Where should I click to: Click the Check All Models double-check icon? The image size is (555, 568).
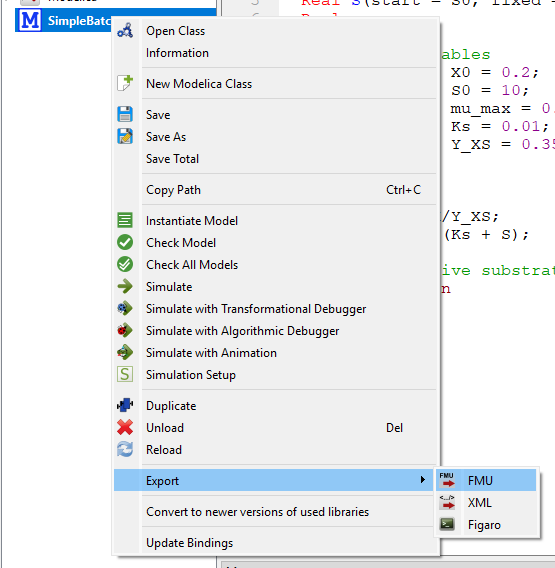(125, 264)
